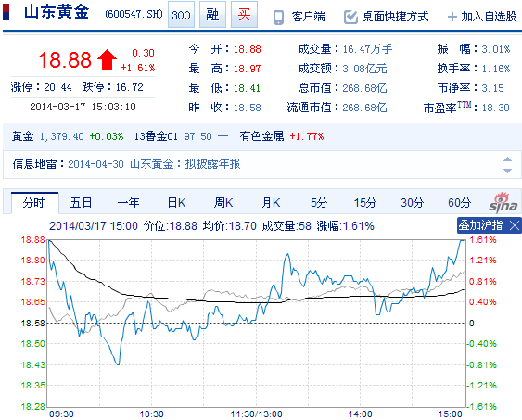The width and height of the screenshot is (522, 420).
Task: Click the 最低 value 18.41
Action: point(247,88)
